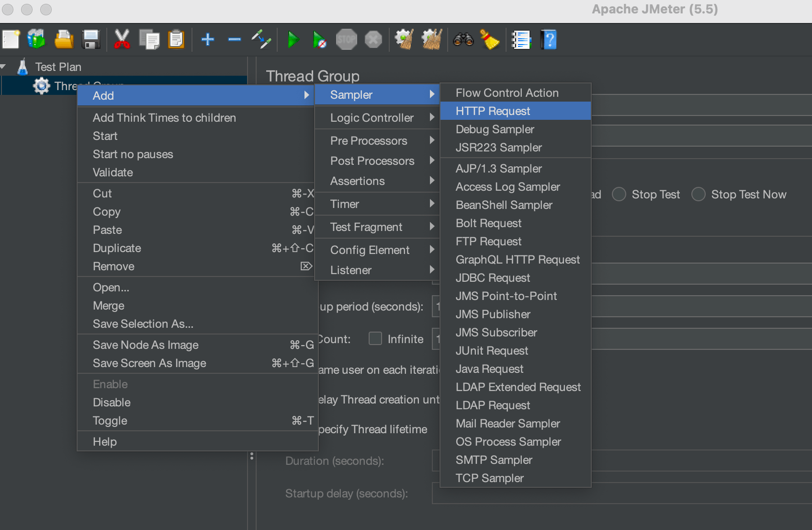Expand the Sampler submenu

[376, 95]
